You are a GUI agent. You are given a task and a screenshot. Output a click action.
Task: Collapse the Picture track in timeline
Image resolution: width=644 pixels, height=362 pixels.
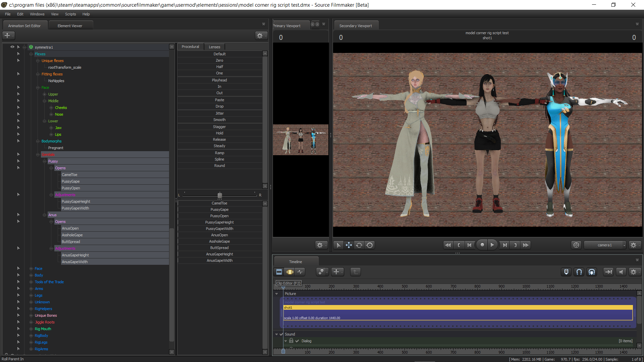(277, 294)
